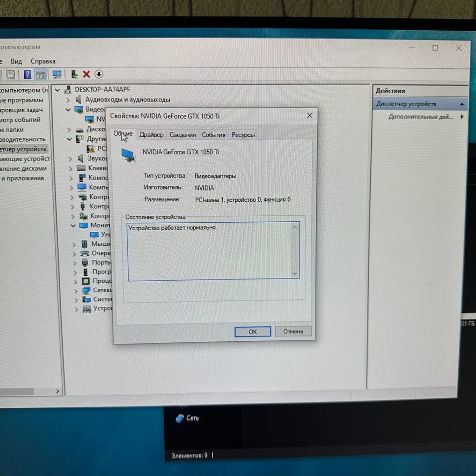The height and width of the screenshot is (476, 476).
Task: Select the 'мотр событий' item in left pane
Action: tap(20, 119)
